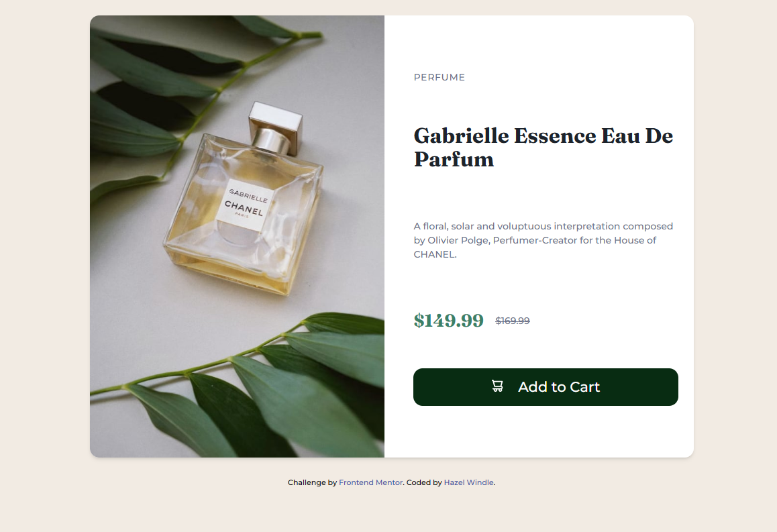
Task: Click the shopping cart icon
Action: [x=497, y=386]
